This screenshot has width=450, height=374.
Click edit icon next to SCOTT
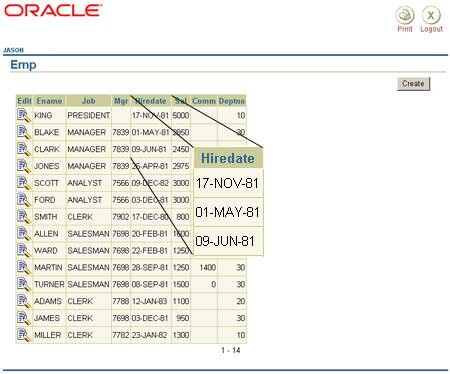tap(24, 183)
